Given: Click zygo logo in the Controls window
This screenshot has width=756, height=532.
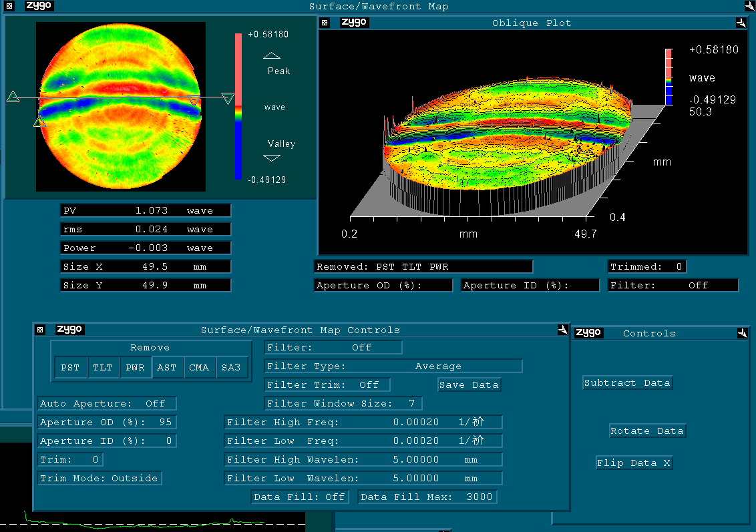Looking at the screenshot, I should coord(588,332).
